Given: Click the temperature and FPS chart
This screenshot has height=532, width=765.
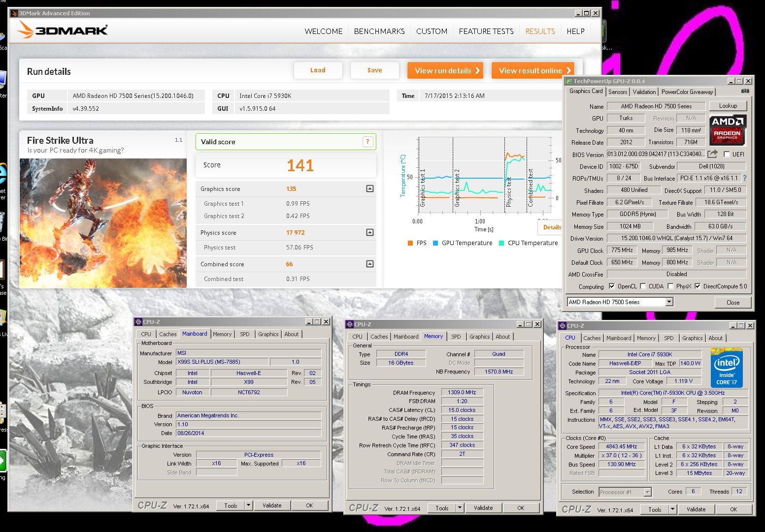Looking at the screenshot, I should click(x=485, y=176).
